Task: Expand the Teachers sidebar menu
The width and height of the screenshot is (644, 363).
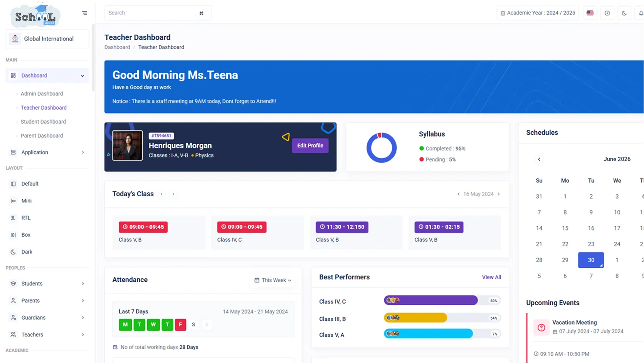Action: tap(83, 335)
